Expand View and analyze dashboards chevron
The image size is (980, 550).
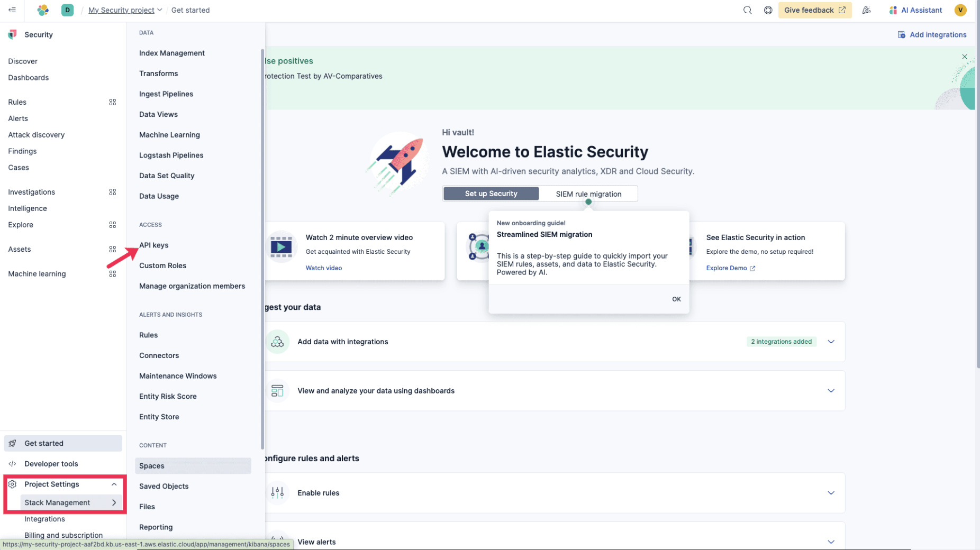coord(831,391)
